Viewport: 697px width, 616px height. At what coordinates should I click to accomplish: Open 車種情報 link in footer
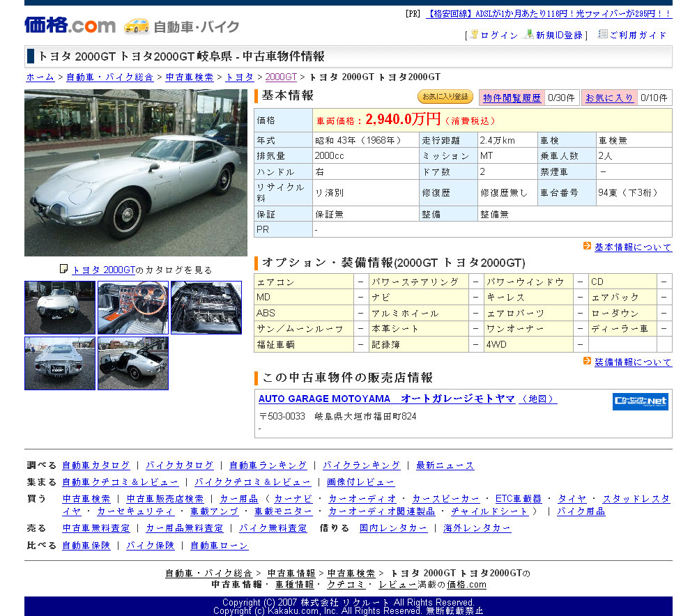point(294,585)
